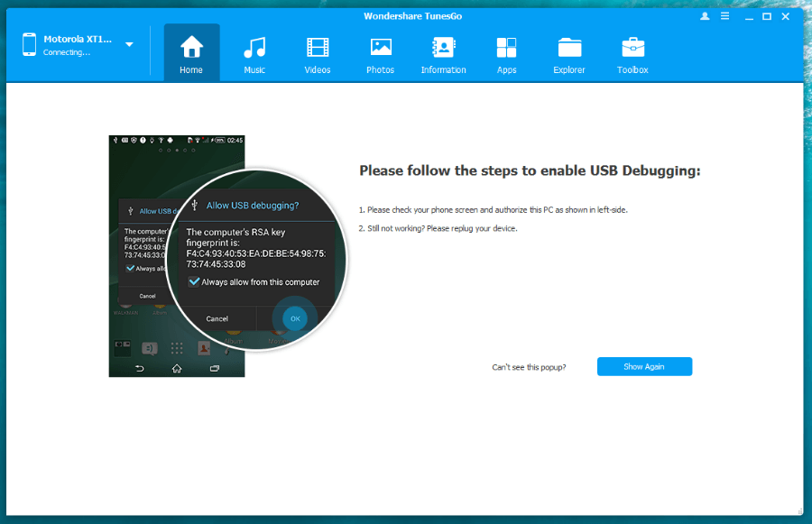This screenshot has width=812, height=524.
Task: Click the 'Can't see this popup?' text
Action: 529,367
